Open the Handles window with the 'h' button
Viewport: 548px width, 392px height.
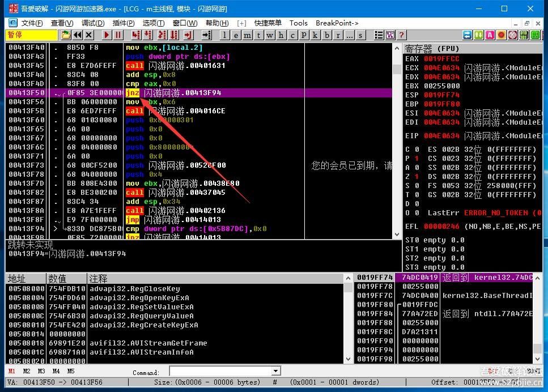(x=281, y=35)
